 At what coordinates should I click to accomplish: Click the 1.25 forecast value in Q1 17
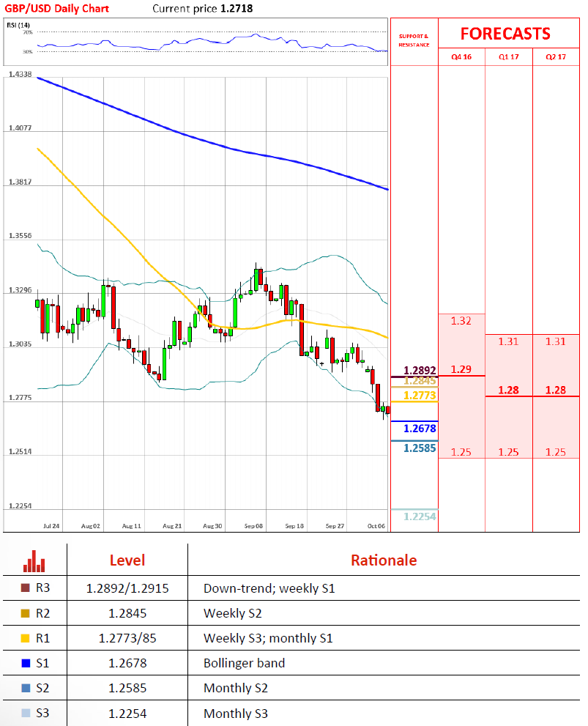tap(508, 452)
